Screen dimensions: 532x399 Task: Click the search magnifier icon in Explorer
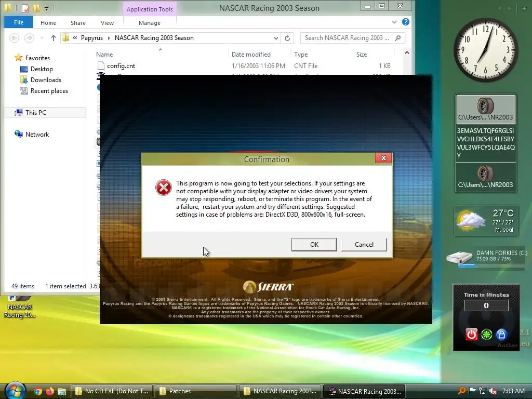[x=398, y=38]
